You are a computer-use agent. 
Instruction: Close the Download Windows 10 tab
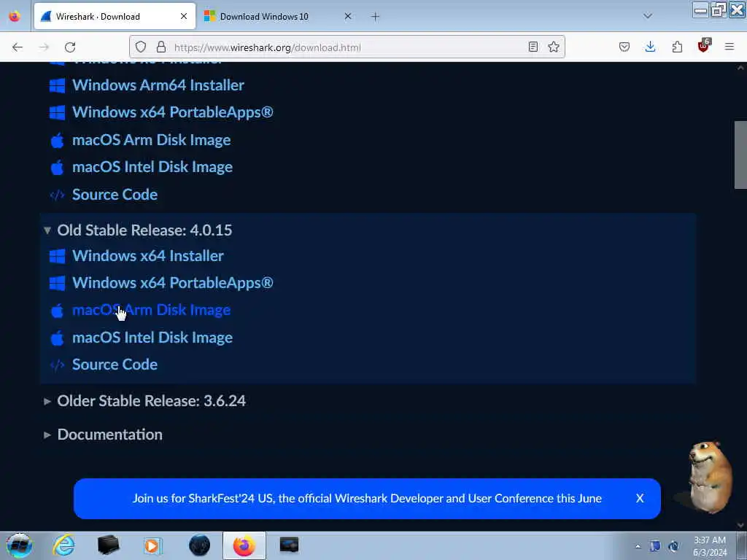[x=348, y=16]
